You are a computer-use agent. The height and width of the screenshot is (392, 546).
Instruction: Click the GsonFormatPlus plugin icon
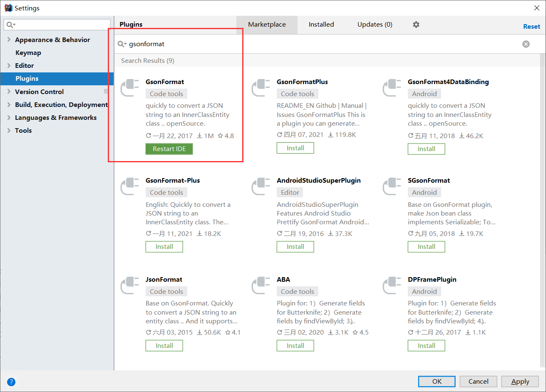tap(261, 88)
